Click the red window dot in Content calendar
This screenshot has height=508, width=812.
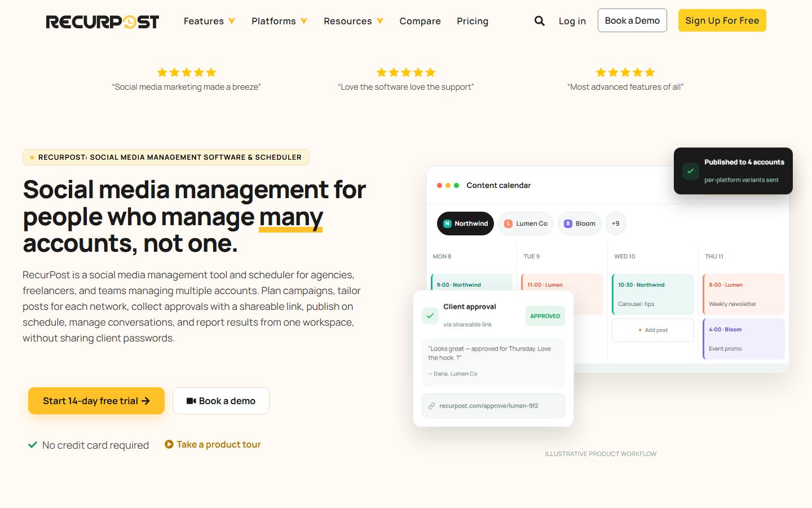point(440,185)
